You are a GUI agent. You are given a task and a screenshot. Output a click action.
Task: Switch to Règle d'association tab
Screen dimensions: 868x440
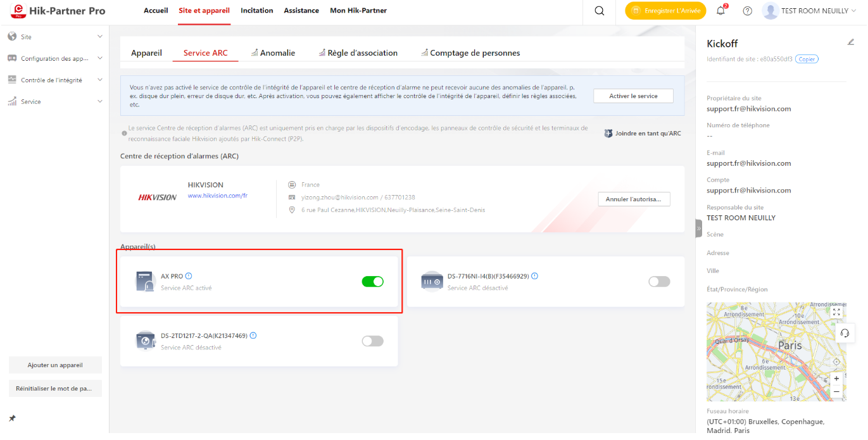tap(358, 53)
